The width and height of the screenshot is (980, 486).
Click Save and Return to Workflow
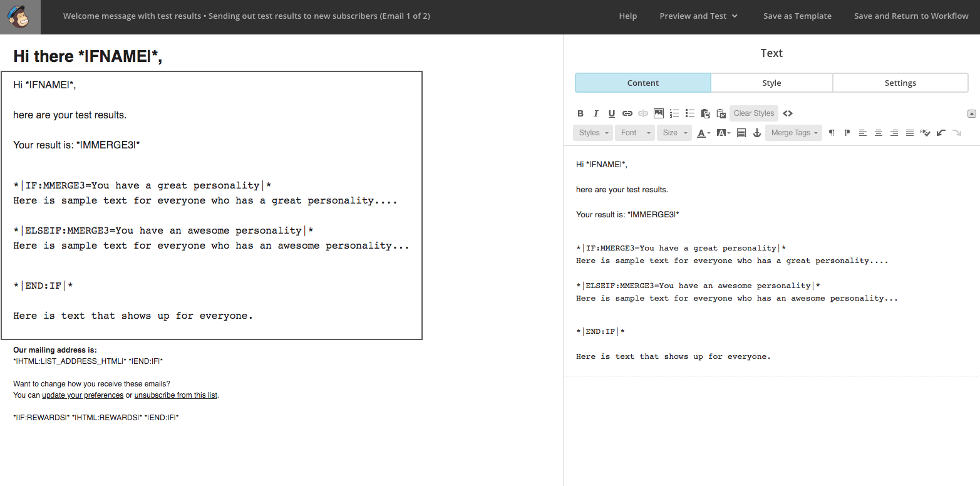coord(911,16)
